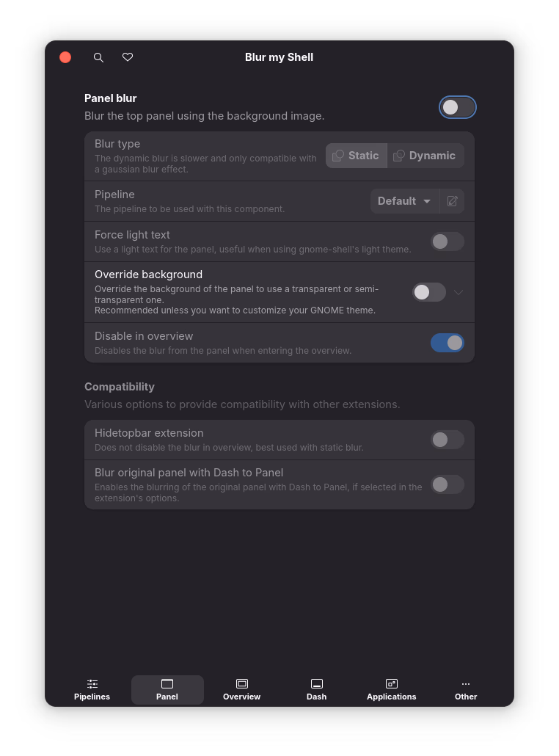Toggle Force light text switch
The height and width of the screenshot is (756, 559).
point(447,241)
